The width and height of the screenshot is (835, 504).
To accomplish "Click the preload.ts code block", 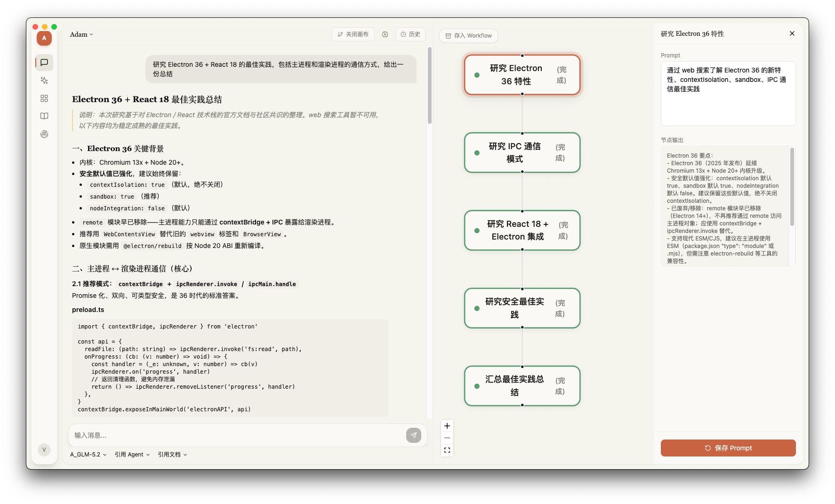I will 230,368.
